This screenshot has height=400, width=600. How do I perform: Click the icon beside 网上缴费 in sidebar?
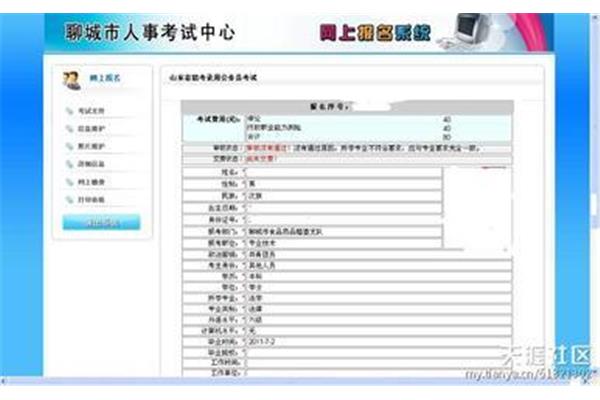pos(69,182)
